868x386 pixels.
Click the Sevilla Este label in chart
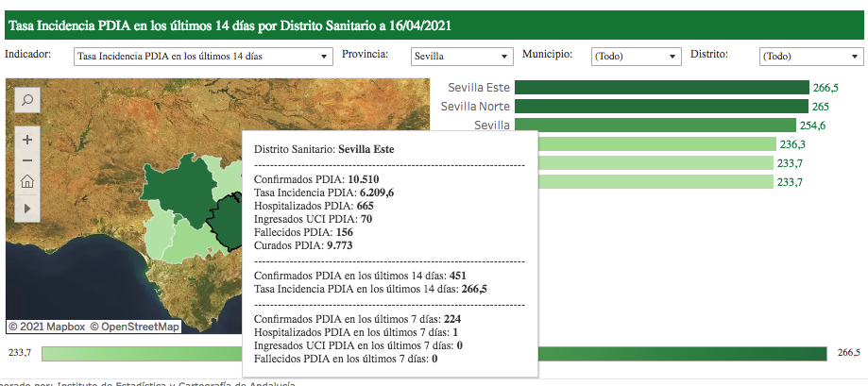(x=479, y=88)
